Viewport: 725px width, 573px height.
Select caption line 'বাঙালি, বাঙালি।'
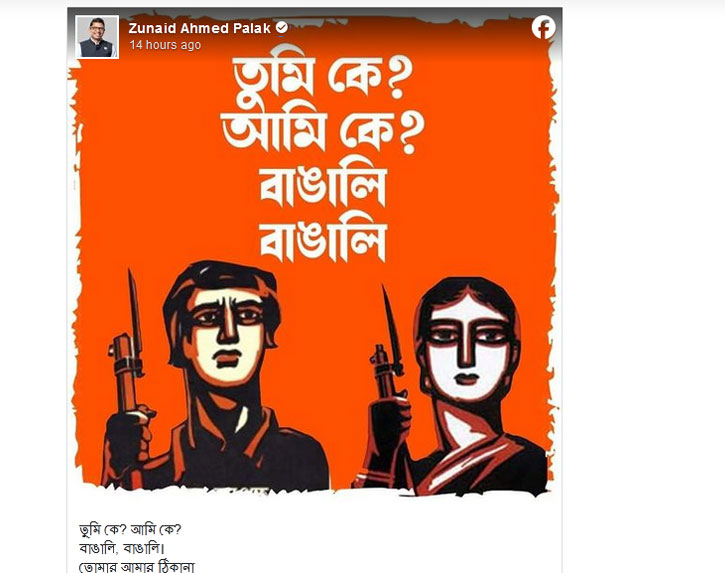122,548
